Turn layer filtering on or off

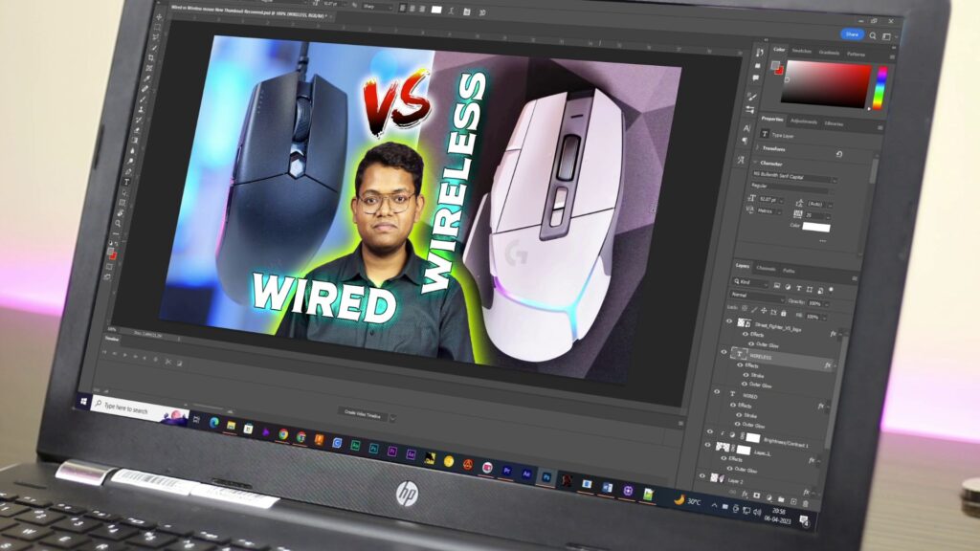click(x=832, y=290)
